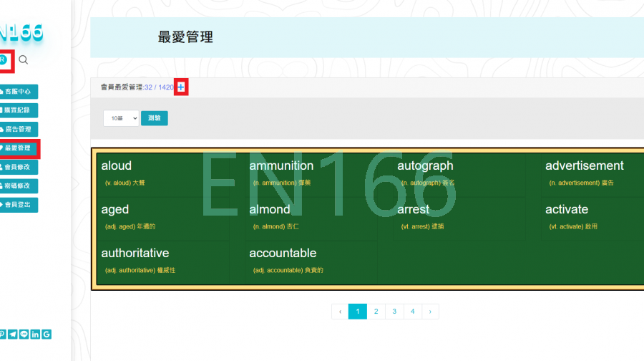Click the blue plus icon beside 32 / 1420
This screenshot has height=361, width=644.
pos(181,87)
